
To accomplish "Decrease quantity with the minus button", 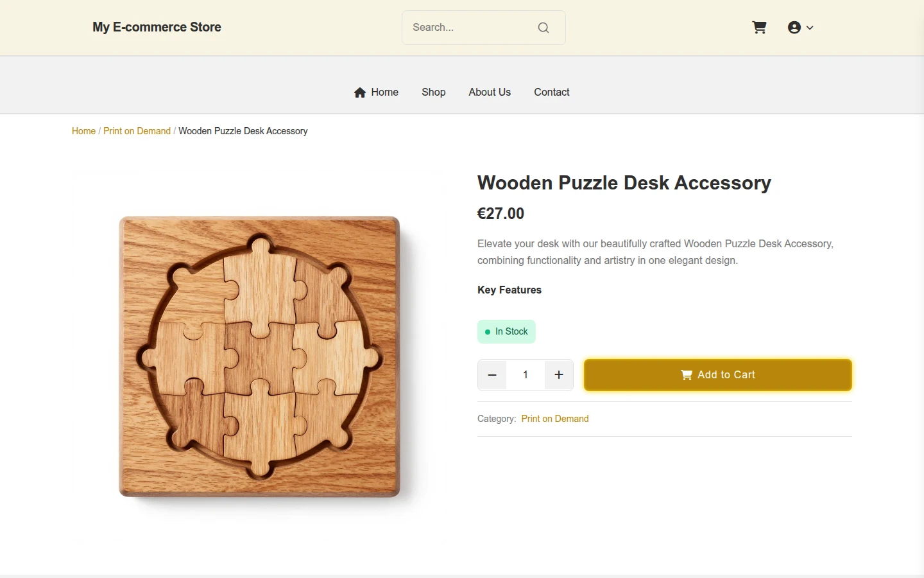I will (492, 375).
